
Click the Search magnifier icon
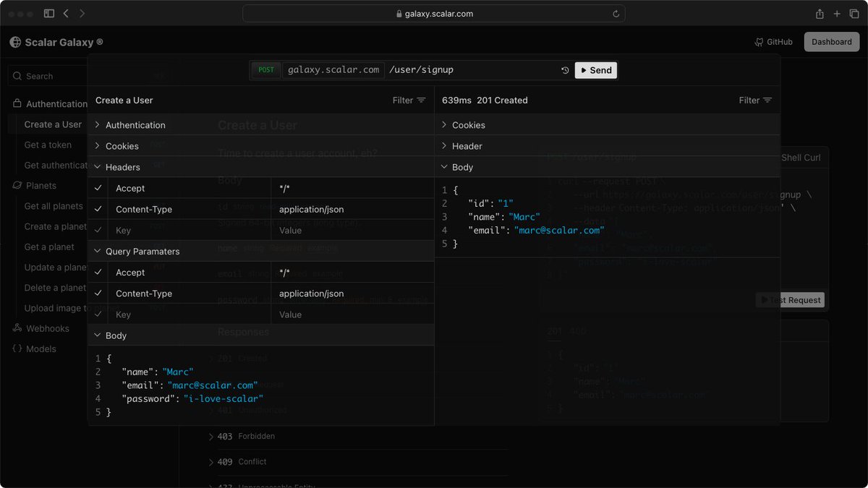17,76
